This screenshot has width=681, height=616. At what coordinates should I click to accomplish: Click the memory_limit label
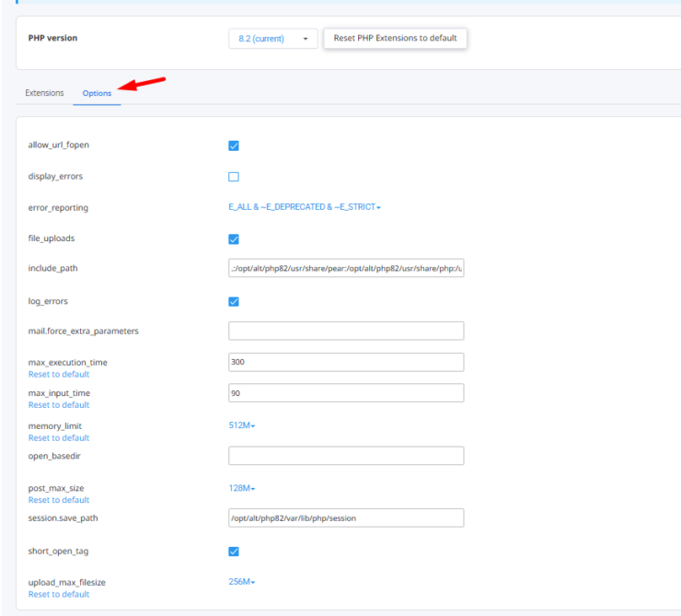[x=54, y=426]
